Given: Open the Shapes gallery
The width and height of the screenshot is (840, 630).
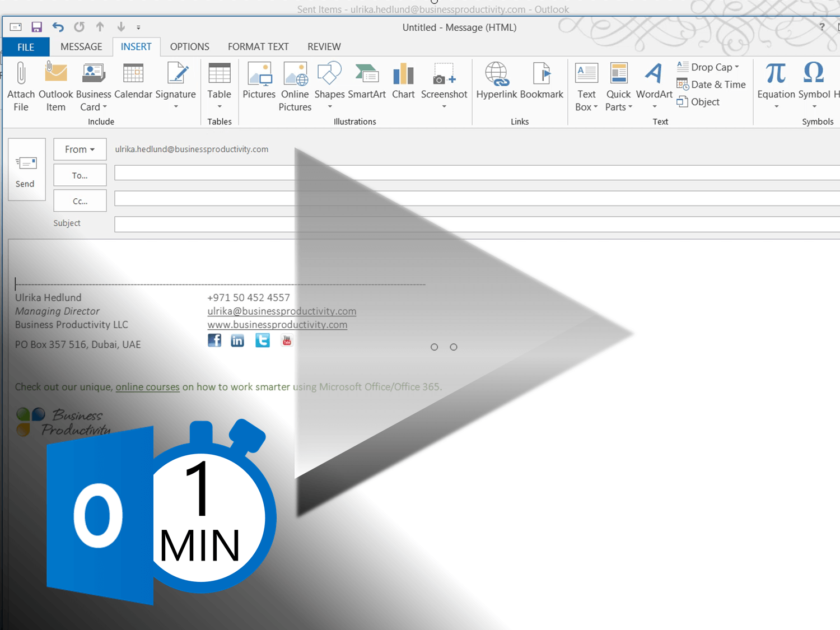Looking at the screenshot, I should (x=329, y=86).
